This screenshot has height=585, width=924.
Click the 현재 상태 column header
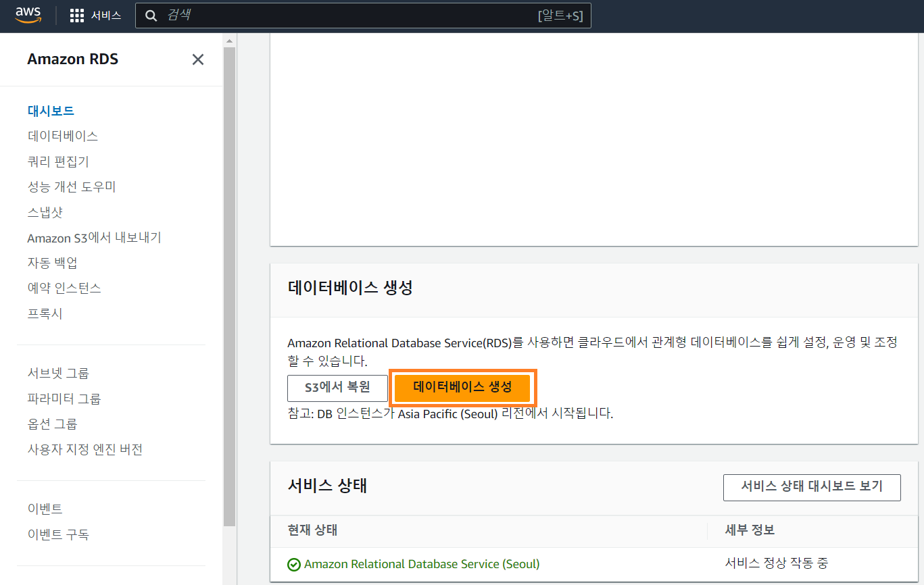click(x=312, y=530)
